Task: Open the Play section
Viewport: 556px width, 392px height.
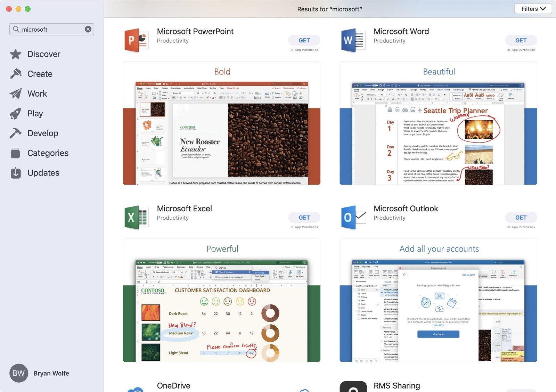Action: [x=35, y=114]
